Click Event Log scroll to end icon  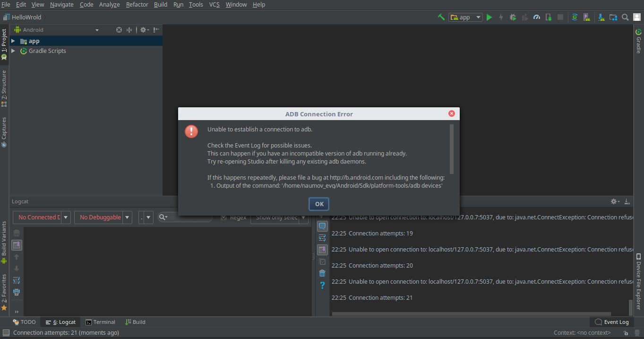(x=322, y=250)
